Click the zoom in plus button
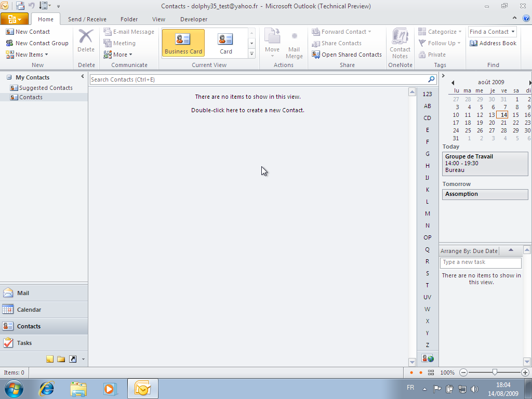The width and height of the screenshot is (532, 399). pos(525,373)
